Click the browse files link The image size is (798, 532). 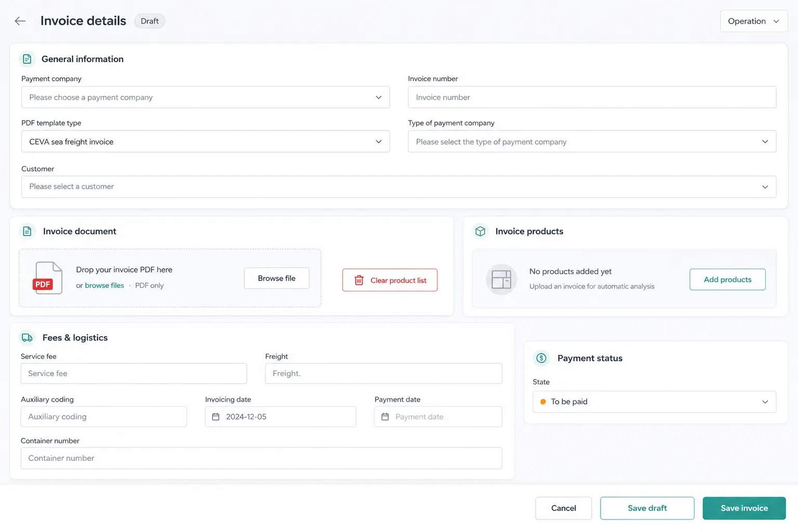(104, 285)
